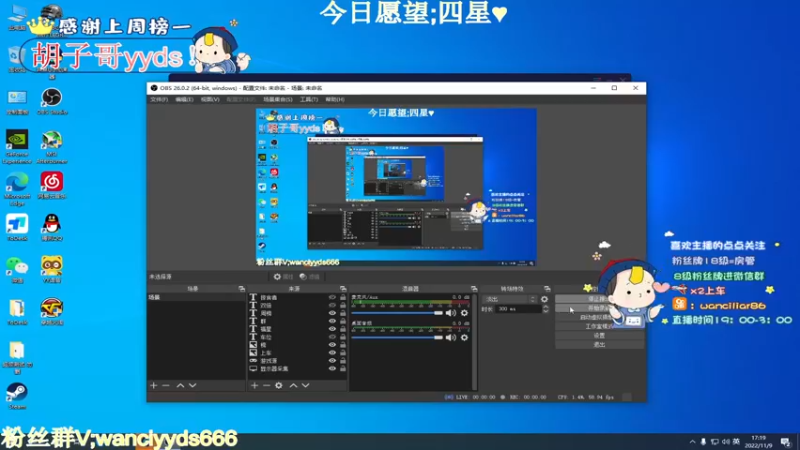Select the penguin QQ desktop shortcut
This screenshot has width=800, height=450.
pos(52,228)
